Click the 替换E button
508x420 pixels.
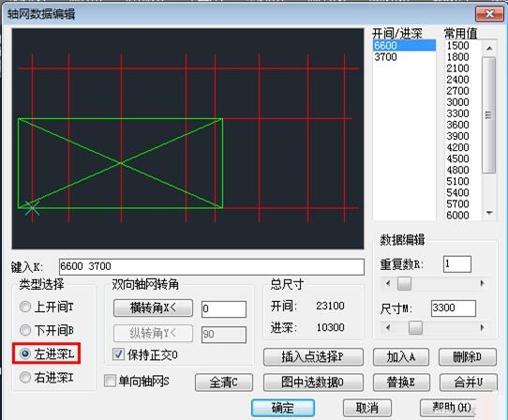tap(401, 382)
